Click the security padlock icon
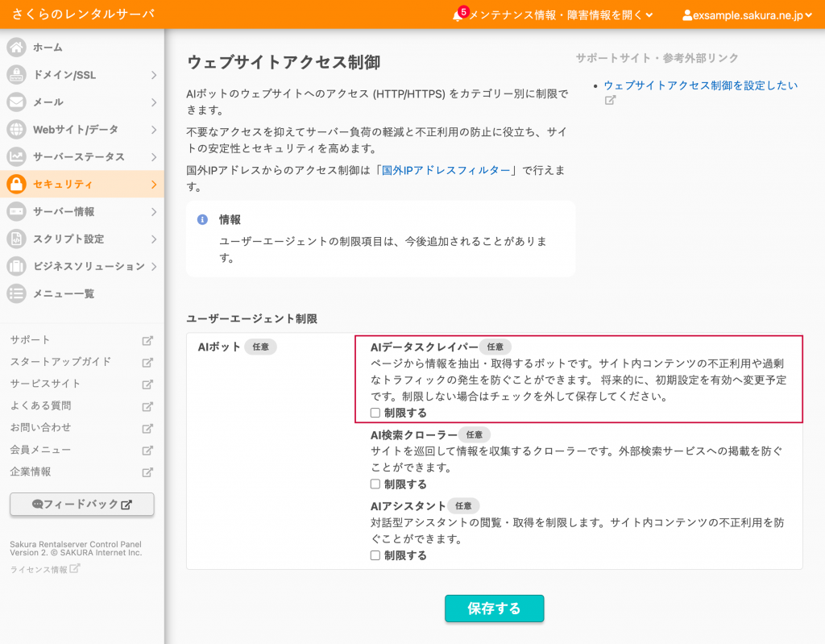Viewport: 825px width, 644px height. (16, 185)
